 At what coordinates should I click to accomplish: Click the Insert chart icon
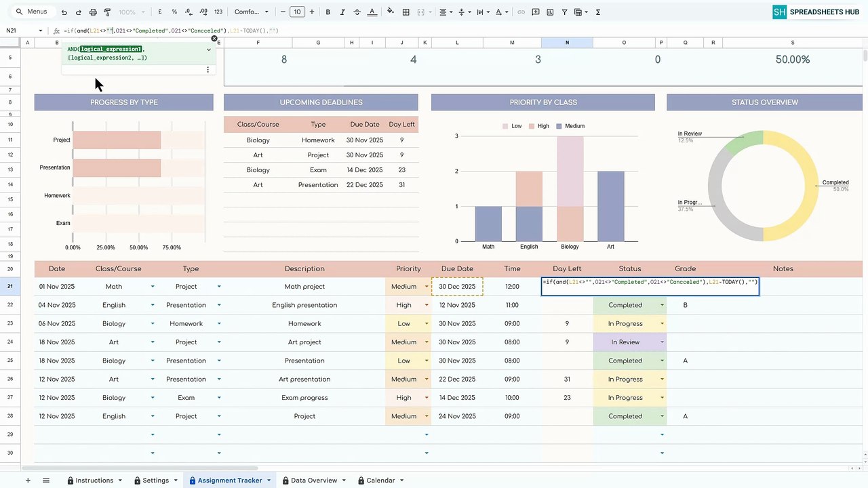point(550,12)
